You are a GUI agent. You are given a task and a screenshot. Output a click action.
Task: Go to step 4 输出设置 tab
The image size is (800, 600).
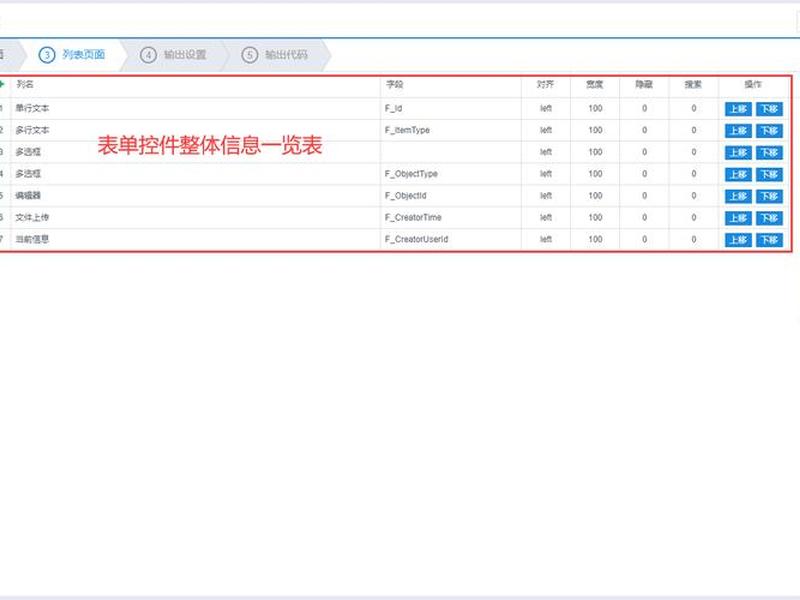click(173, 55)
